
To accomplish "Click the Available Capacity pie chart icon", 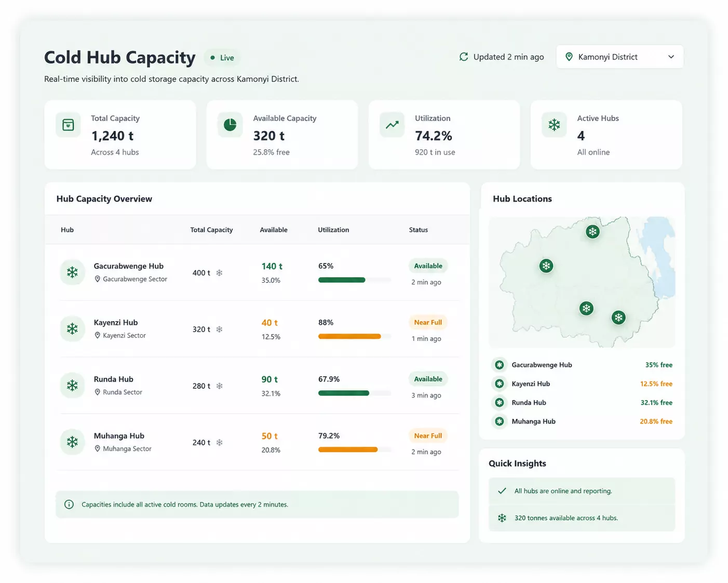I will (x=230, y=125).
